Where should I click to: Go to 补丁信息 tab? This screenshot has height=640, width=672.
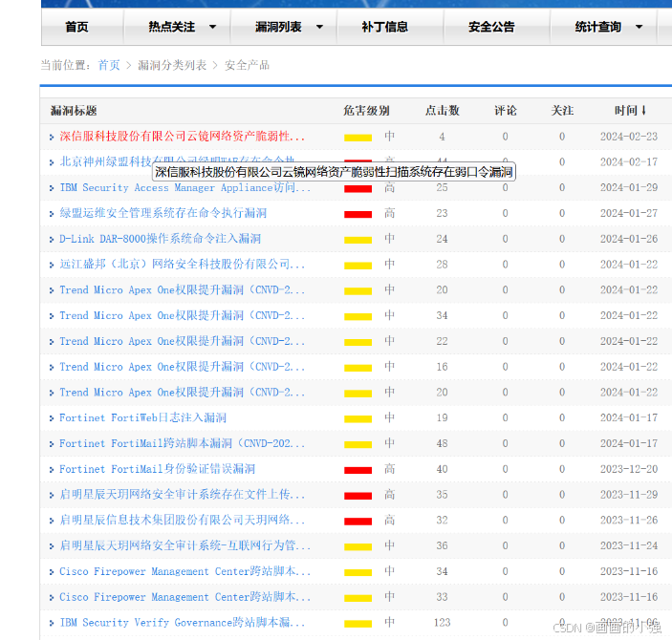click(x=384, y=27)
